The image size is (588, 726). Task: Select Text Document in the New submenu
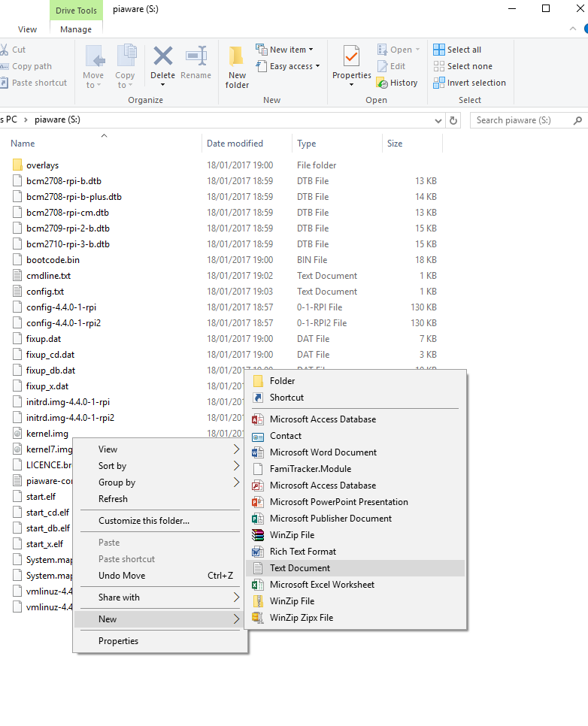click(x=299, y=568)
